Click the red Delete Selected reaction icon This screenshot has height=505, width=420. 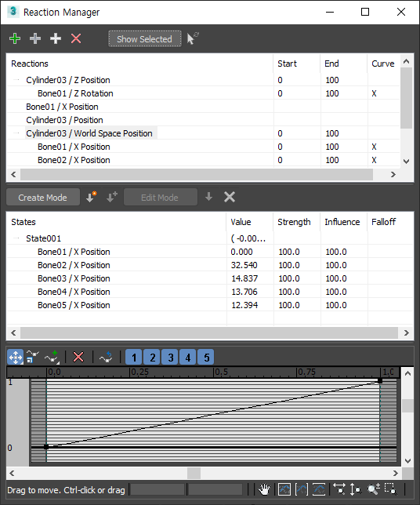click(x=76, y=38)
